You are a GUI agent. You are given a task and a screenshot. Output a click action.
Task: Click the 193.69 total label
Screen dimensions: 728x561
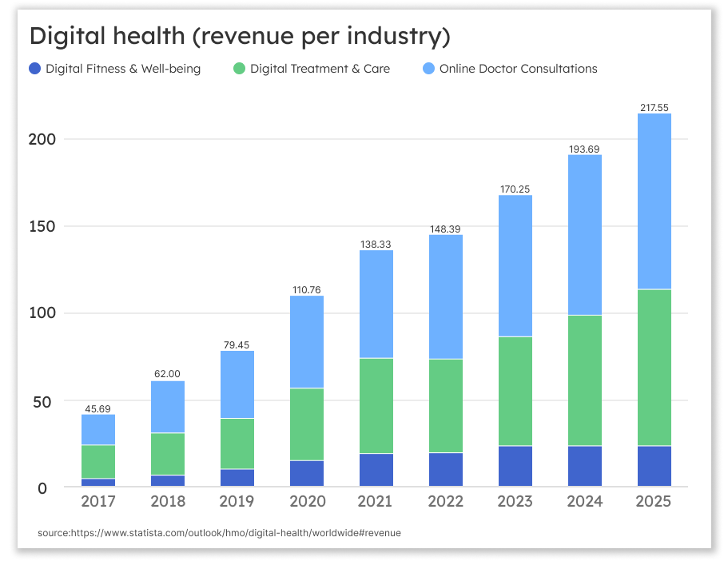pyautogui.click(x=584, y=149)
